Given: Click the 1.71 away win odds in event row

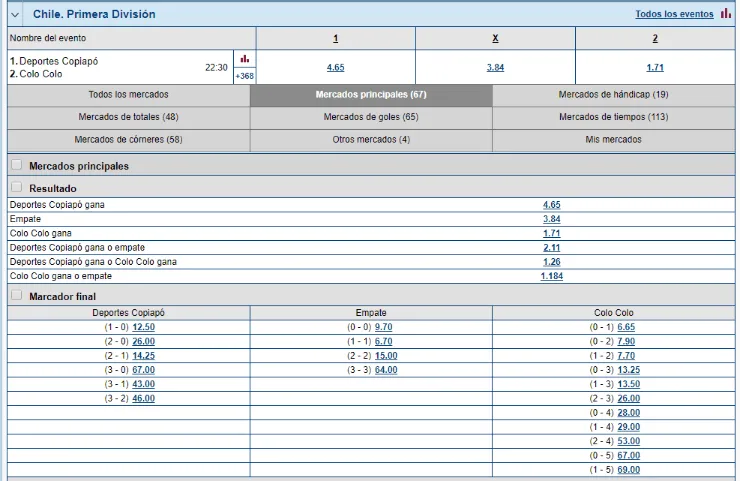Looking at the screenshot, I should click(655, 67).
